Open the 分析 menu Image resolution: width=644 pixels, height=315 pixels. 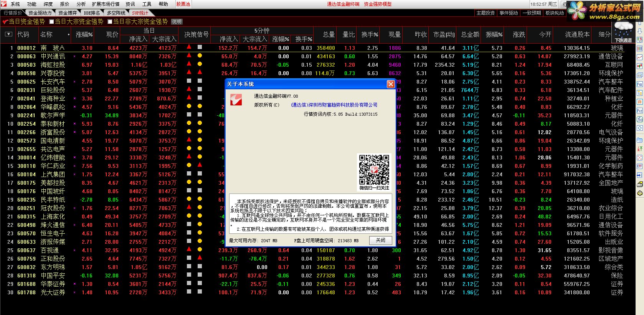click(81, 4)
